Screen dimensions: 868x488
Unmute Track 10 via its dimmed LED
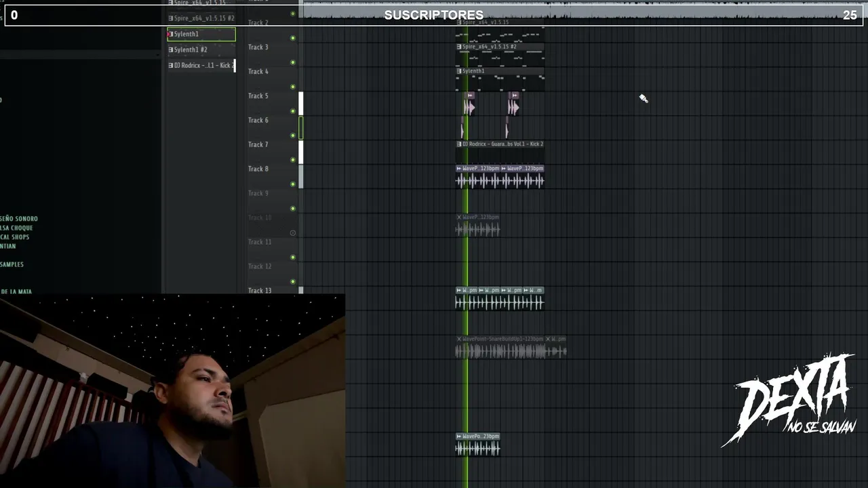click(293, 233)
